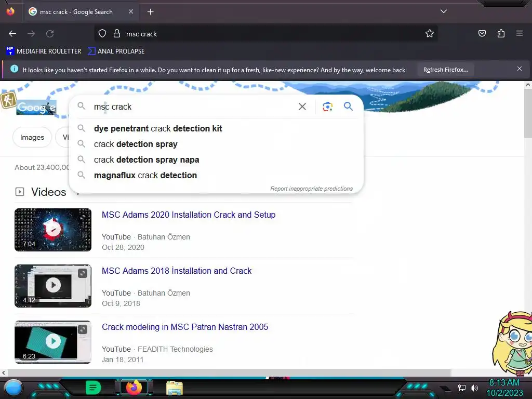Image resolution: width=532 pixels, height=399 pixels.
Task: Search by image using Google Lens icon
Action: (x=327, y=107)
